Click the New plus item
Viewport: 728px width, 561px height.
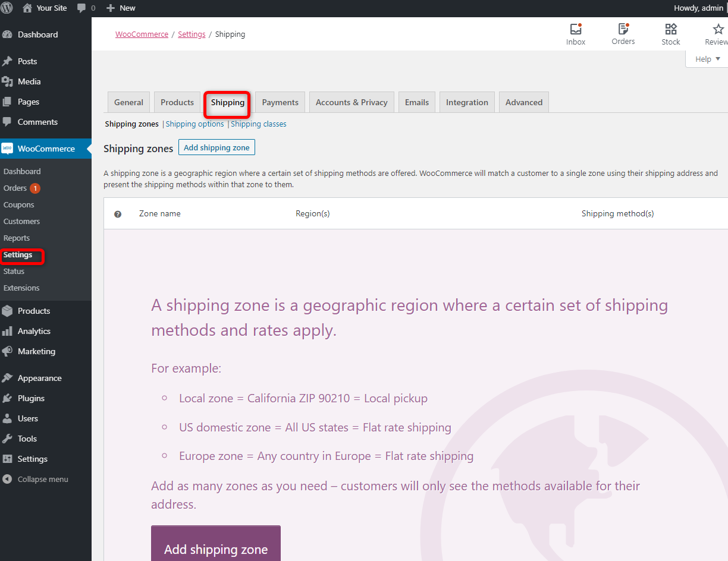coord(121,8)
